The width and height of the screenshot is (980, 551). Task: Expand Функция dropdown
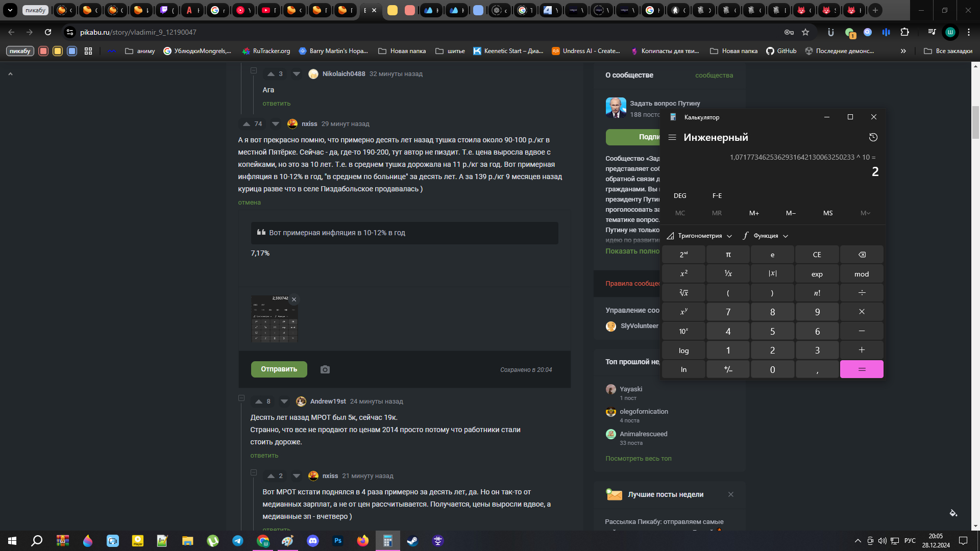766,236
